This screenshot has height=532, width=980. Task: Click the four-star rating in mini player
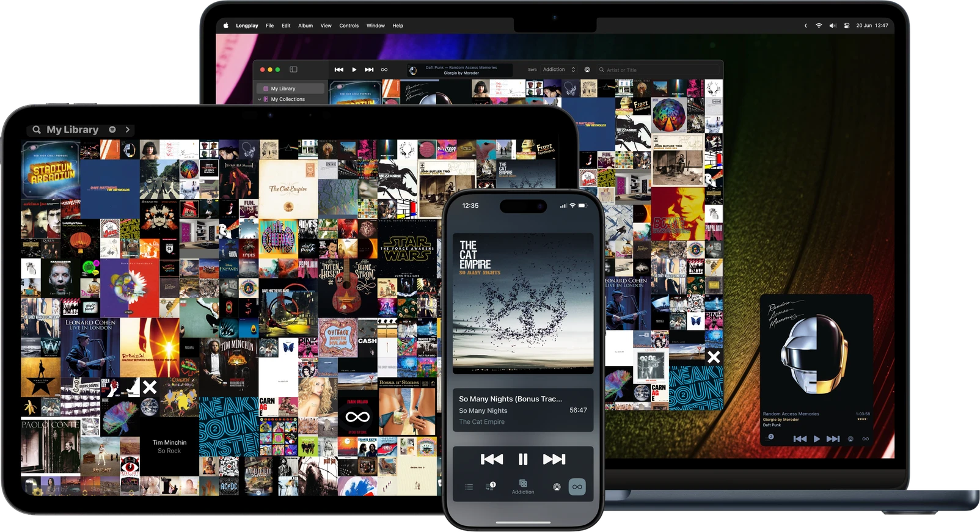[x=862, y=419]
